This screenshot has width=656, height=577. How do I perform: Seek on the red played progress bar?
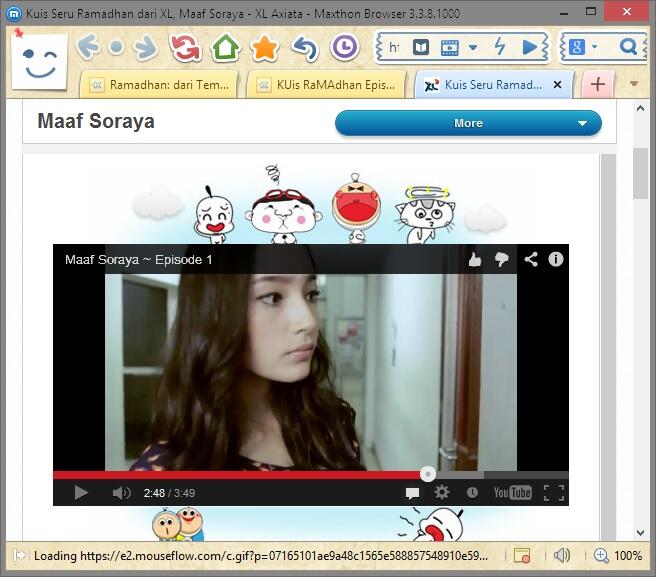coord(236,475)
